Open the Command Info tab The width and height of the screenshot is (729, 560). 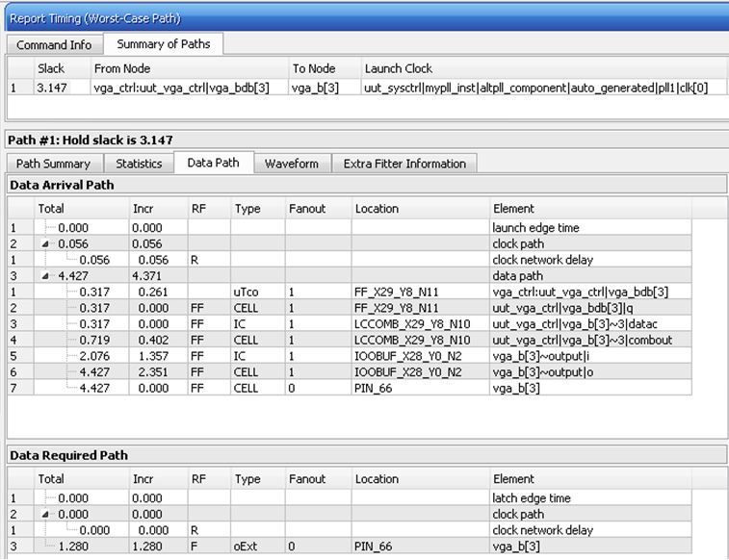(54, 45)
